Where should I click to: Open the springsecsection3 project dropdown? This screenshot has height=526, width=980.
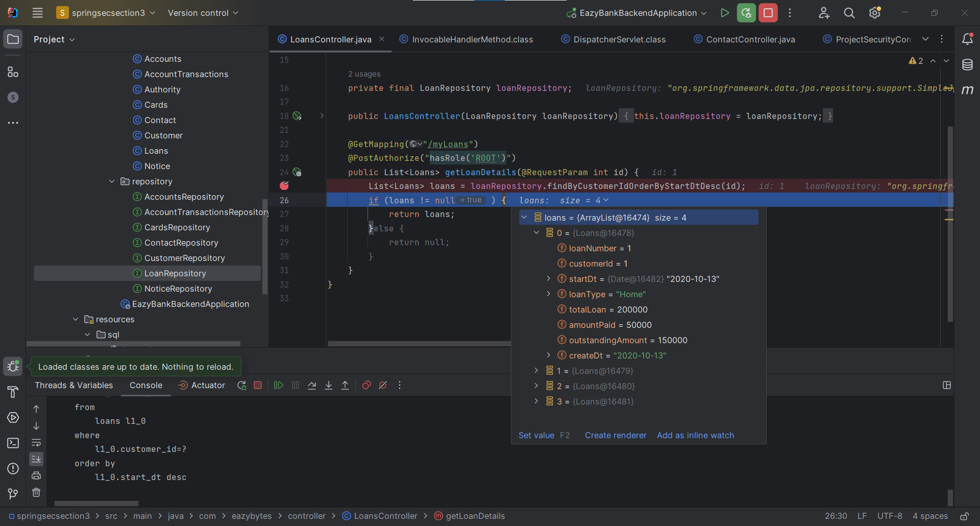(x=106, y=13)
